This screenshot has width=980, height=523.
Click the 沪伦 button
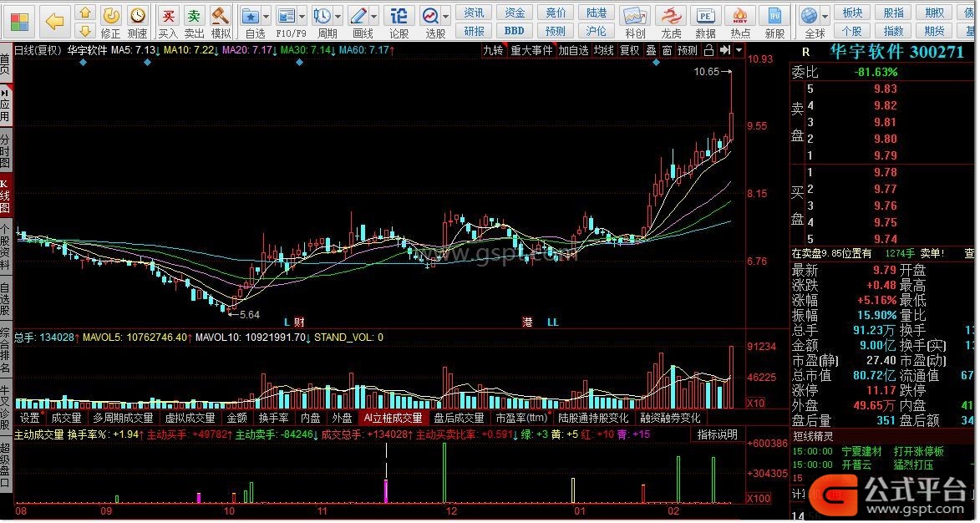coord(597,31)
